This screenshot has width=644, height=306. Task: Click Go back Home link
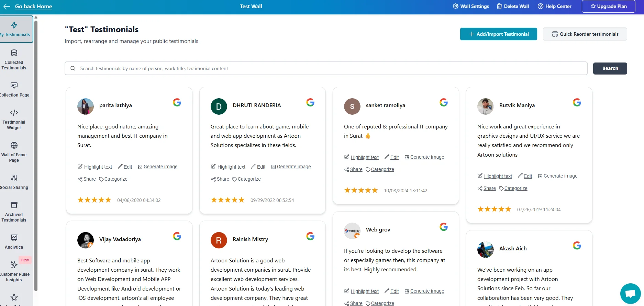click(33, 6)
